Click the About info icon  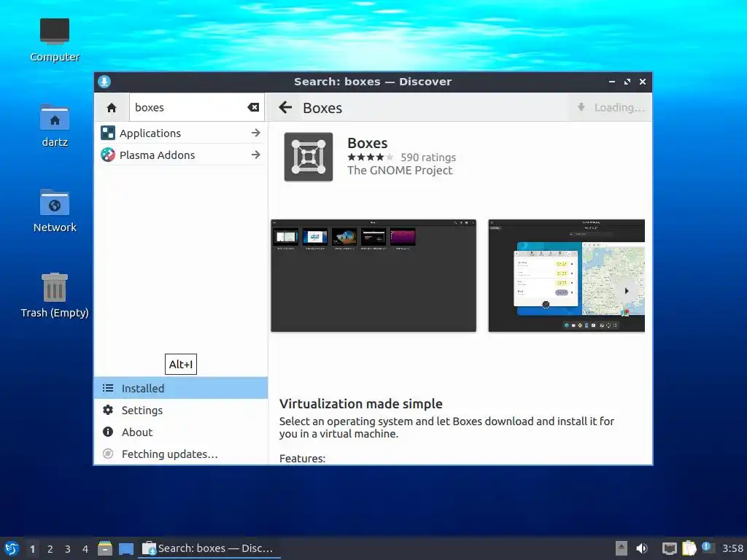pyautogui.click(x=108, y=432)
